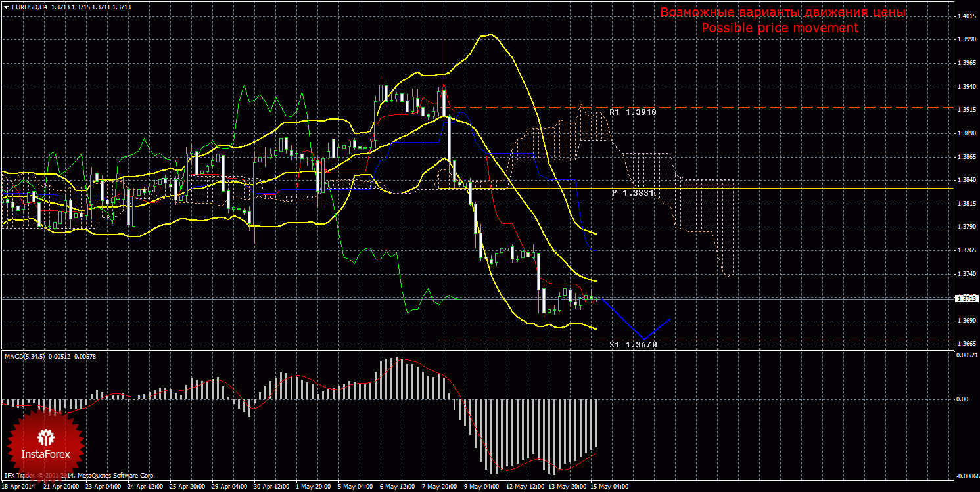Click the 1.3915 price axis label
This screenshot has height=492, width=980.
coord(966,110)
